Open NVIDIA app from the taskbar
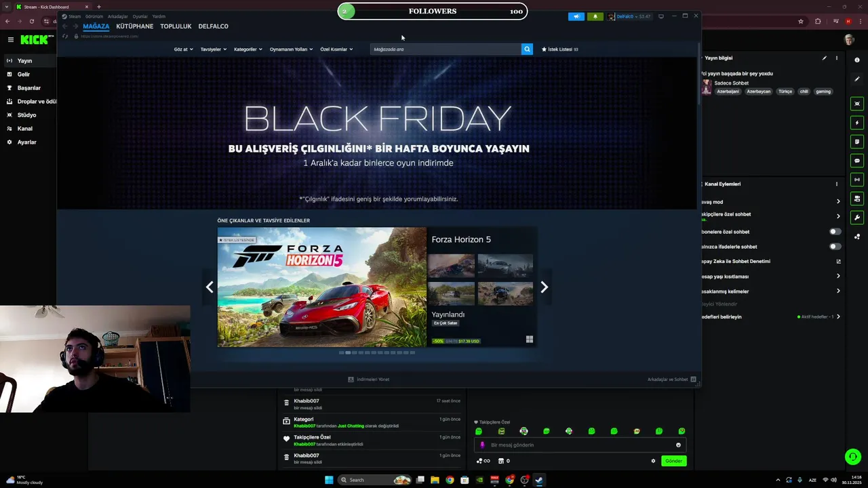Screen dimensions: 868x488 [479, 480]
